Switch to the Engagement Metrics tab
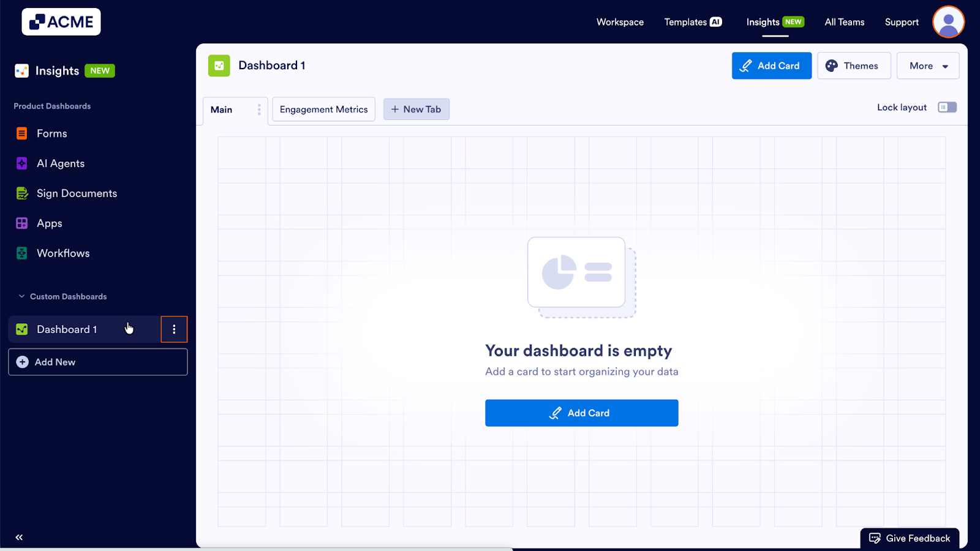The image size is (980, 551). 323,109
